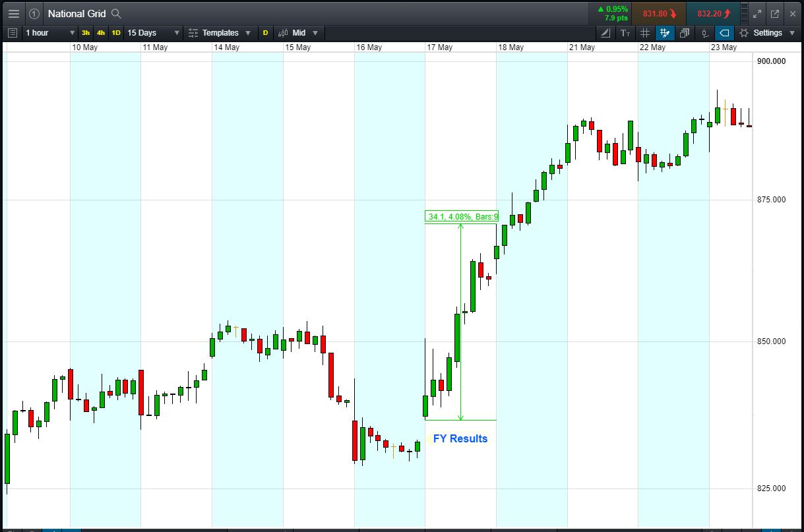This screenshot has height=532, width=804.
Task: Click the stacked bars icon beside buy price
Action: (745, 13)
